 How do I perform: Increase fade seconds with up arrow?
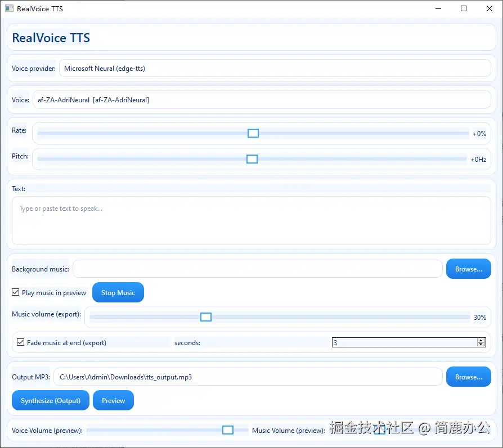coord(481,340)
